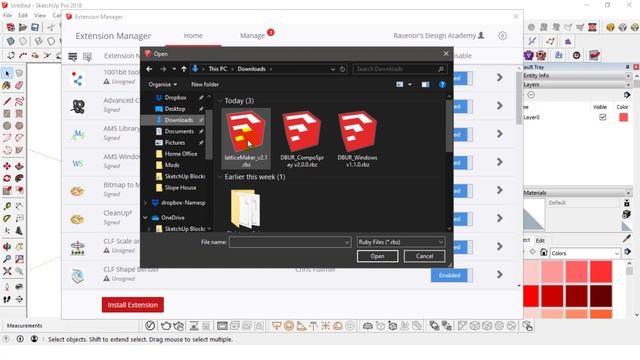Viewport: 640px width, 360px height.
Task: Collapse the Earlier this week (1) group
Action: click(220, 177)
